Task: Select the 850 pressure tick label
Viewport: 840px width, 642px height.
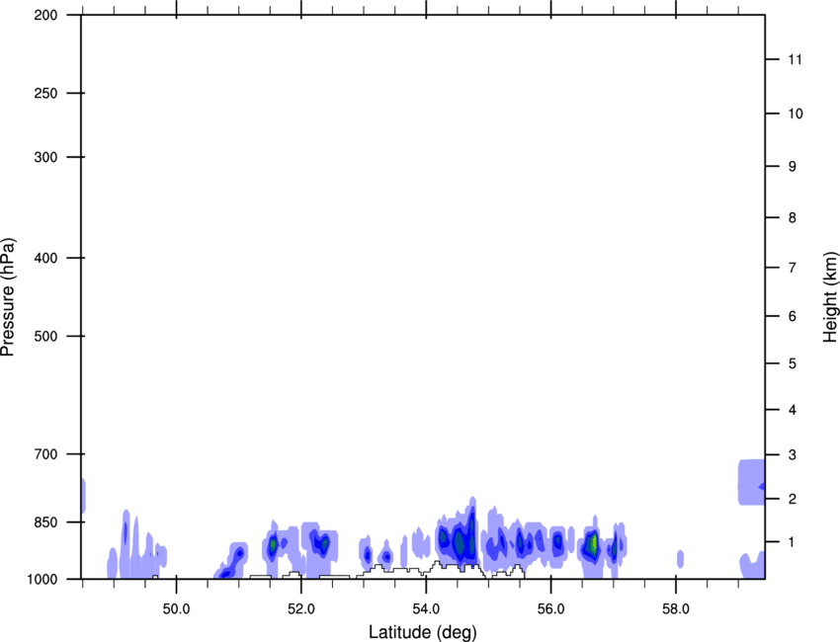Action: click(x=45, y=522)
